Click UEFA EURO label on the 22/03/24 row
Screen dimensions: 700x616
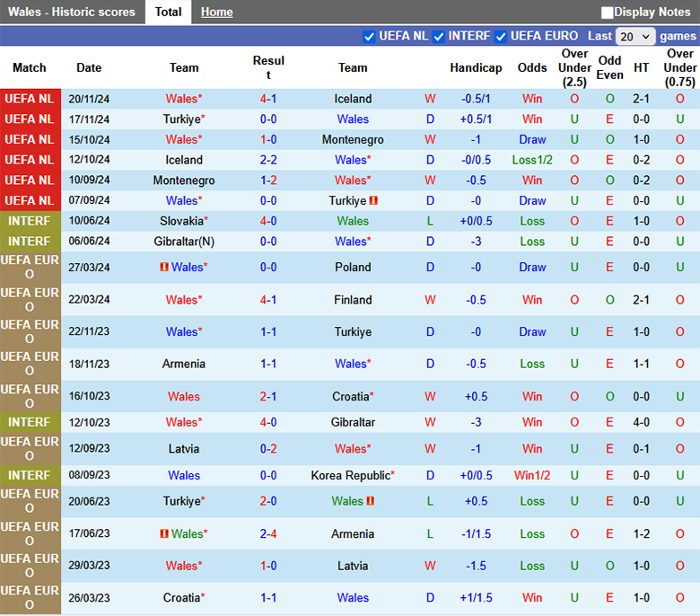tap(30, 300)
